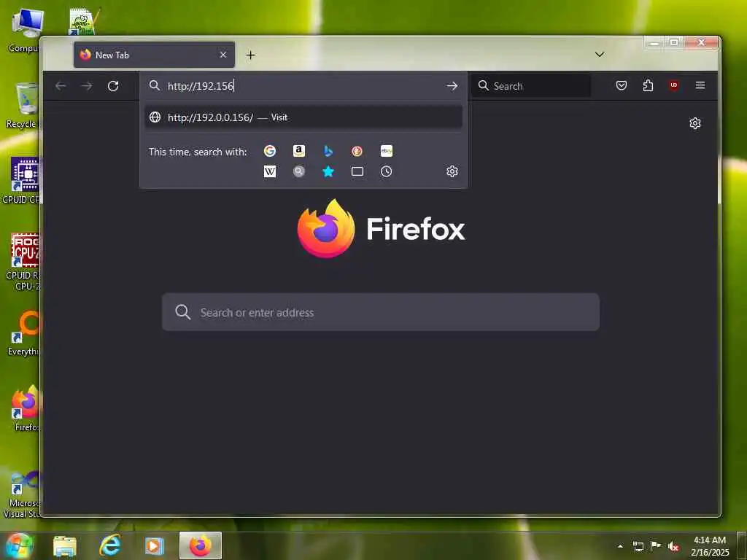Open a new tab with plus button
747x560 pixels.
251,55
